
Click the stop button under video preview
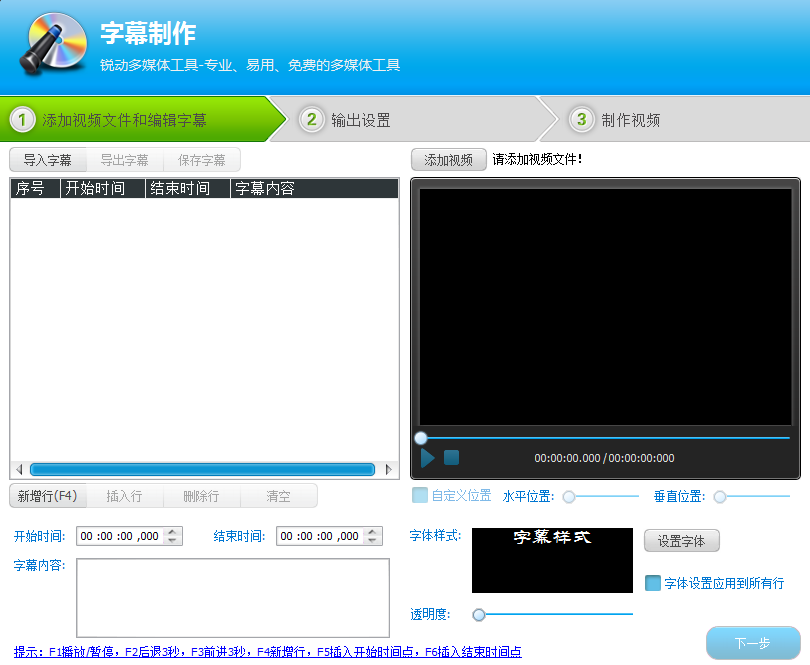coord(451,458)
